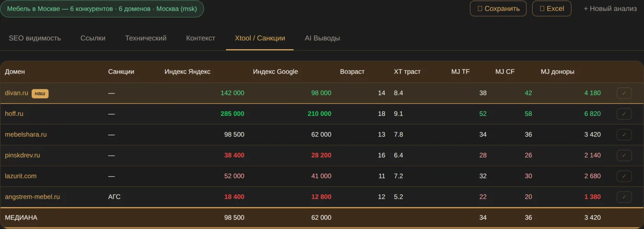Open the Технический tab

(x=146, y=38)
